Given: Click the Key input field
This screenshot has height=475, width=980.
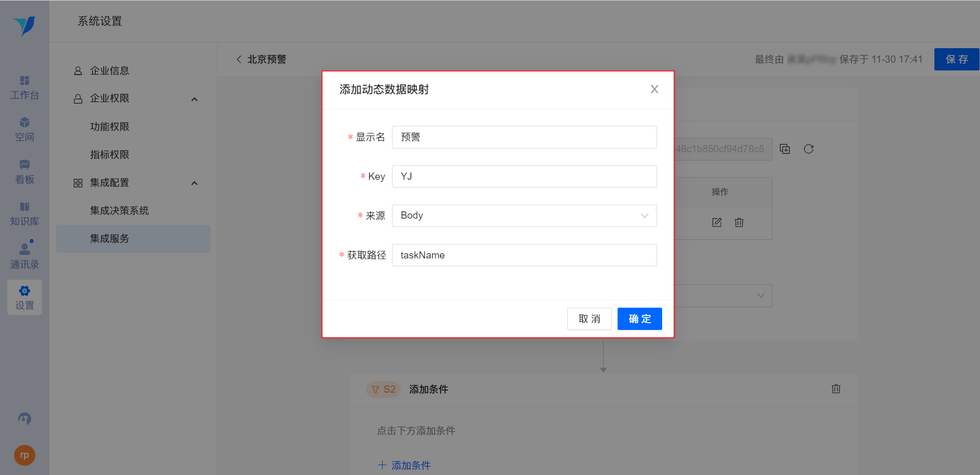Looking at the screenshot, I should click(x=524, y=176).
